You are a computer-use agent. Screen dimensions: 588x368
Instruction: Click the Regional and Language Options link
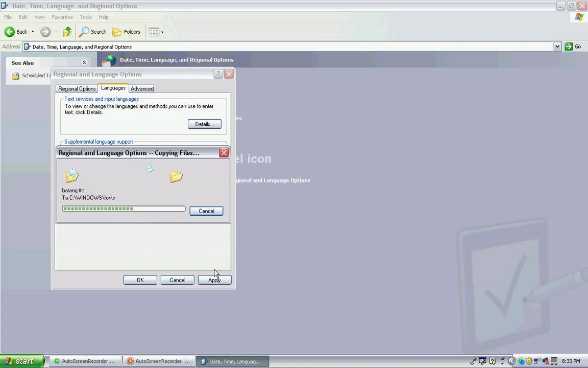(273, 180)
